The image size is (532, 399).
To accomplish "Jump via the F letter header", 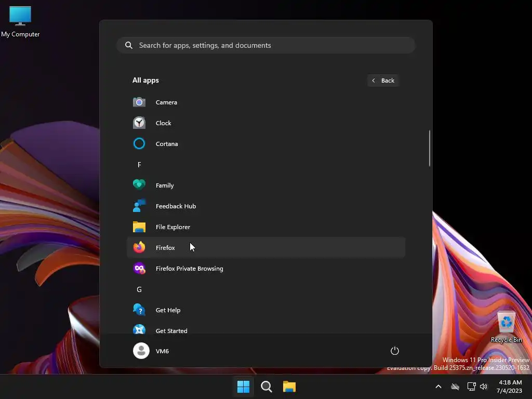I will pos(139,165).
